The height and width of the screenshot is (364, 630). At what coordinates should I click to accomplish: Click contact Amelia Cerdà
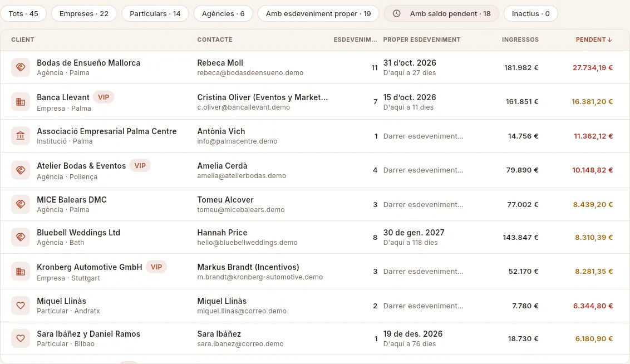tap(222, 165)
